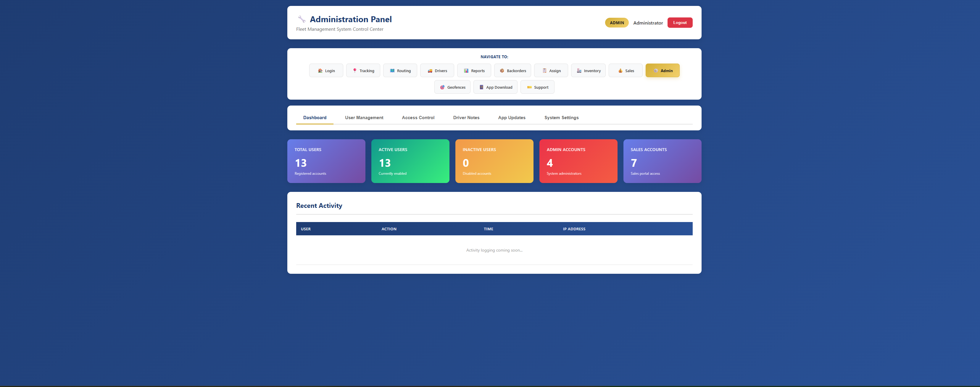Click the Backorders box icon
Screen dimensions: 980x387
pos(502,70)
